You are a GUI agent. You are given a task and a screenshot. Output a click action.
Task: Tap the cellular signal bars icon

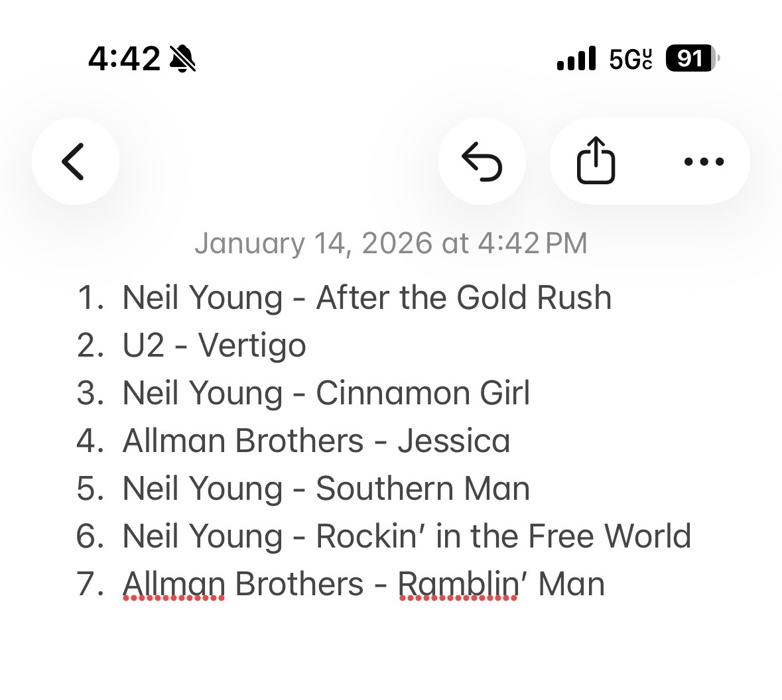[x=576, y=59]
